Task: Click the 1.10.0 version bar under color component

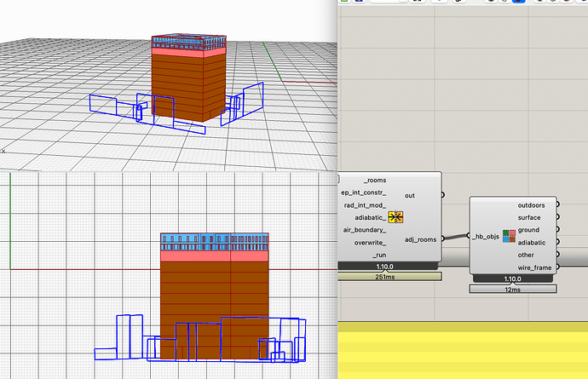Action: (x=513, y=279)
